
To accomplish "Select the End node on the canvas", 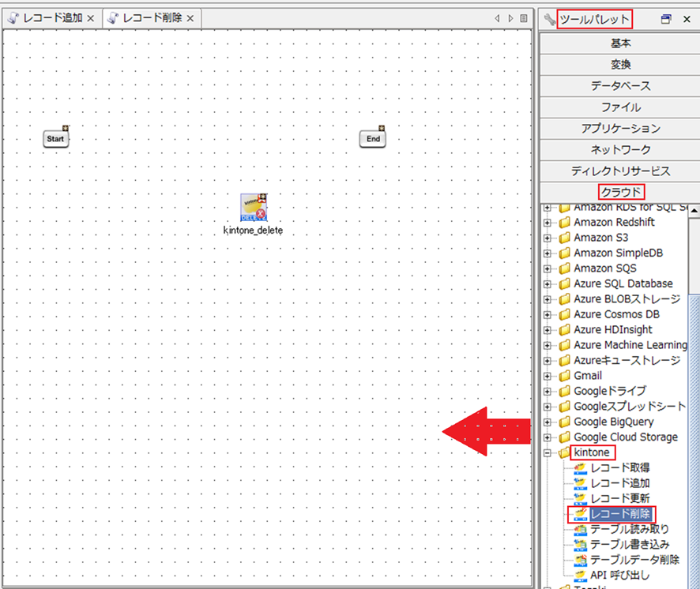I will click(x=373, y=139).
